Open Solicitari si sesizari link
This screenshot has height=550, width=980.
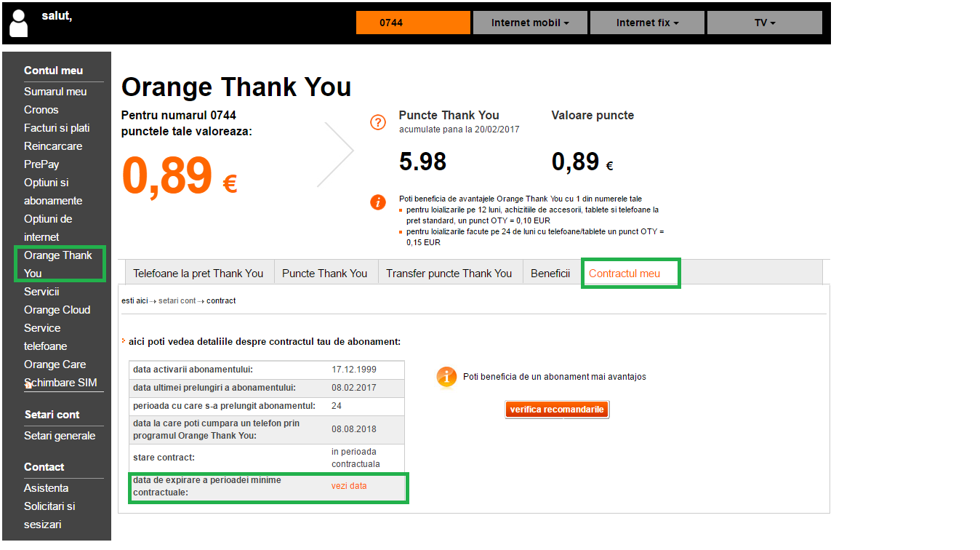click(x=49, y=515)
